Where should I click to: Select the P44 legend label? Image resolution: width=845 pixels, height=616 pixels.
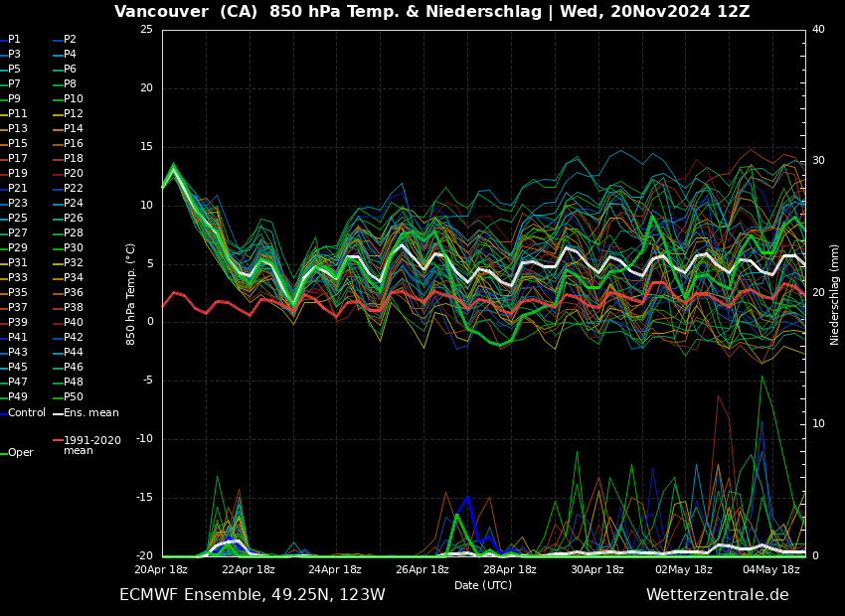(74, 353)
